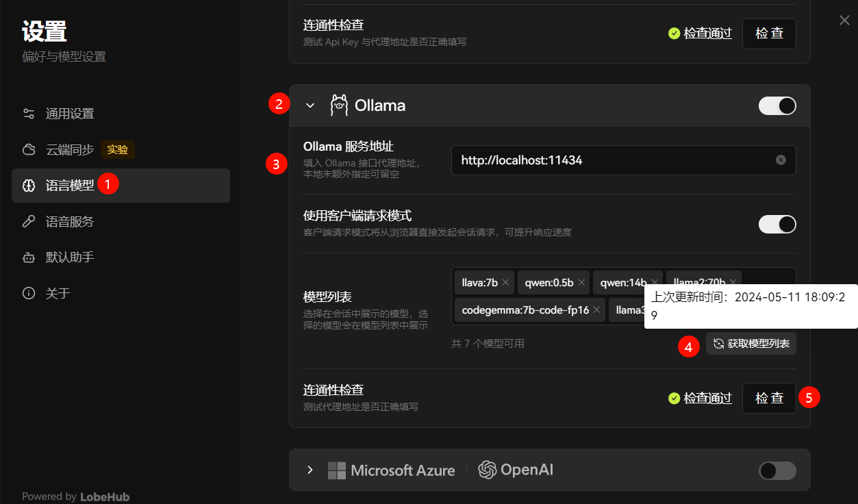
Task: Collapse the Ollama section chevron
Action: [x=310, y=105]
